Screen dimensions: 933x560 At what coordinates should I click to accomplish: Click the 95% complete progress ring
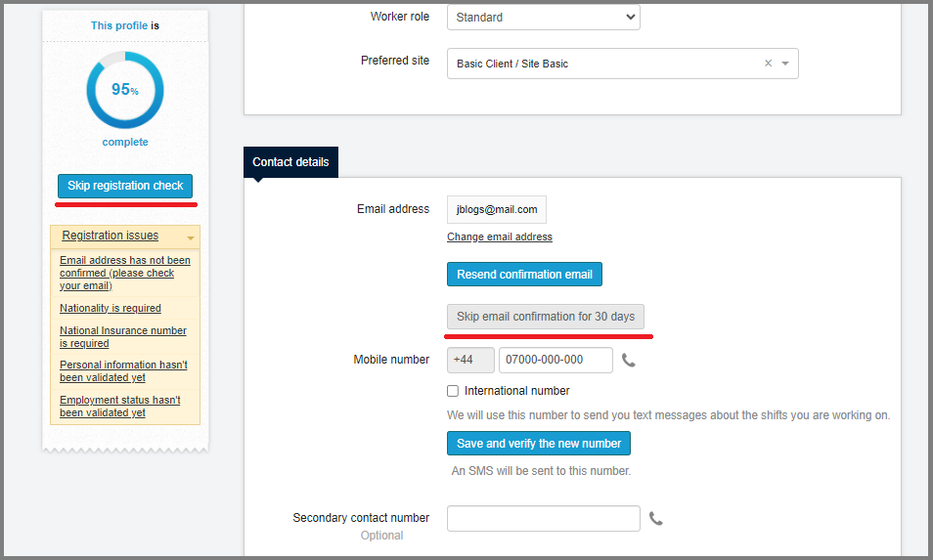pos(125,90)
